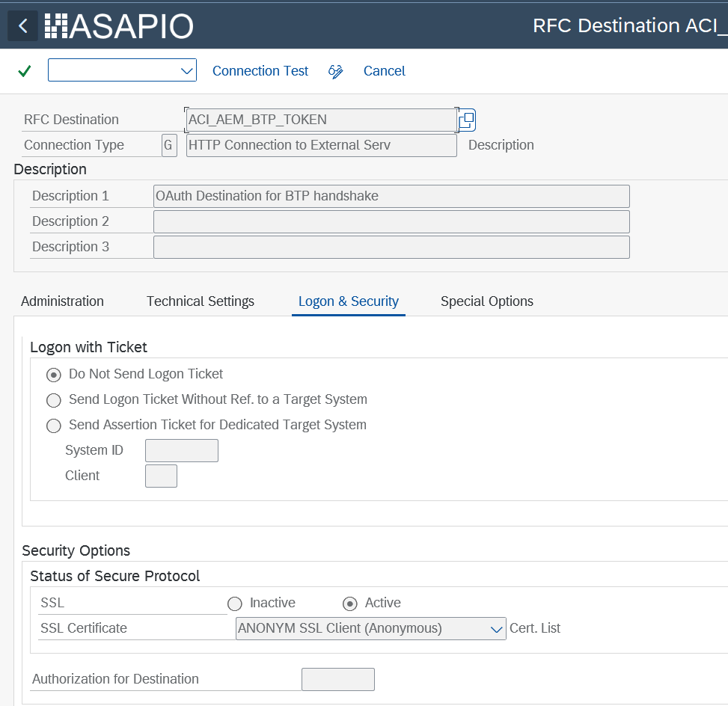Screen dimensions: 728x706
Task: Click the Connection Type G field
Action: coord(169,145)
